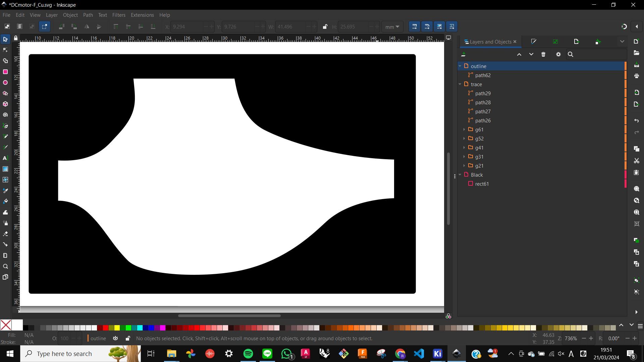Select path62 in the layers list
Viewport: 644px width, 362px height.
coord(541,75)
